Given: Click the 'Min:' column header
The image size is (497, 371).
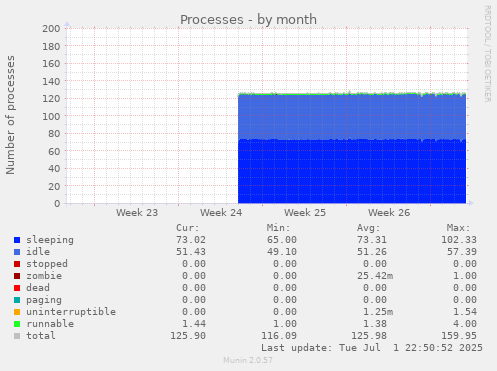Looking at the screenshot, I should 278,228.
